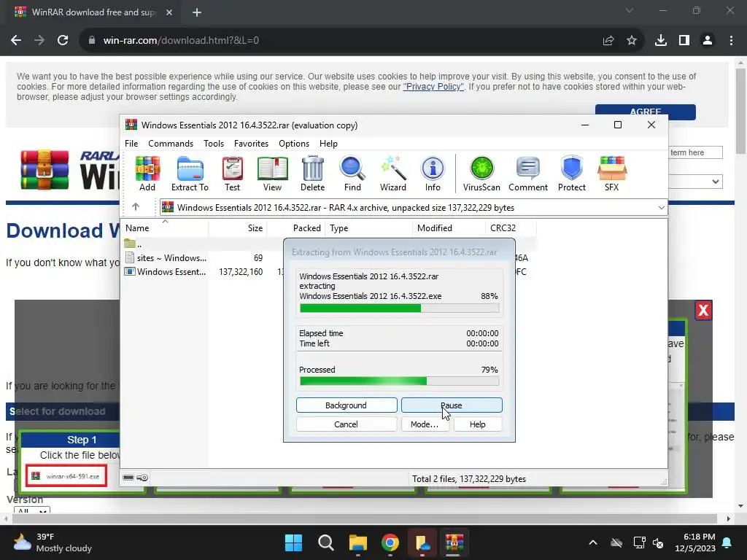Click the key password icon in status bar

click(142, 478)
